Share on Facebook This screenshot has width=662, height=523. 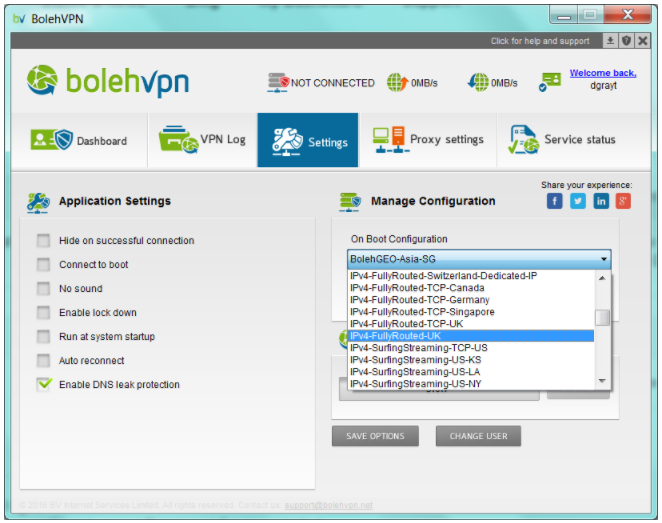point(555,201)
